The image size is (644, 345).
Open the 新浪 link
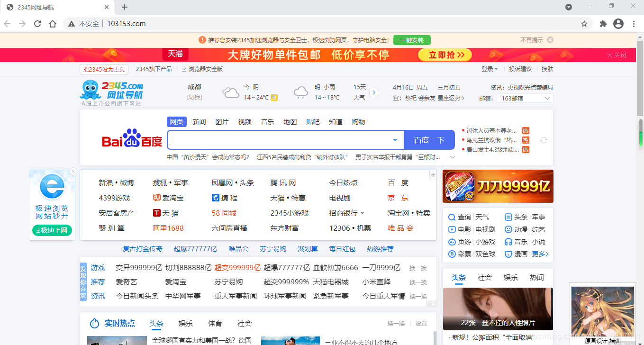[x=106, y=183]
